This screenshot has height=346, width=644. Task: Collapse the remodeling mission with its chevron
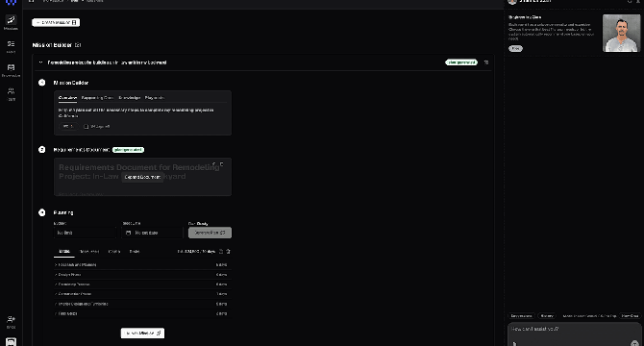(40, 62)
